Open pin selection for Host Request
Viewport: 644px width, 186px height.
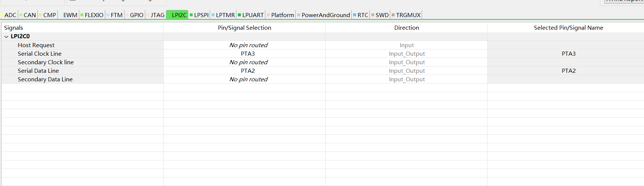[x=245, y=45]
